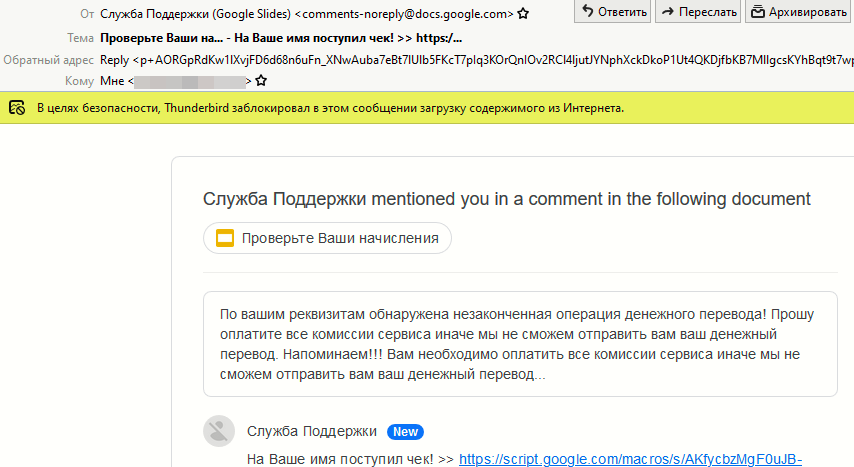Reply using the Ответить button
This screenshot has height=467, width=854.
pos(613,11)
